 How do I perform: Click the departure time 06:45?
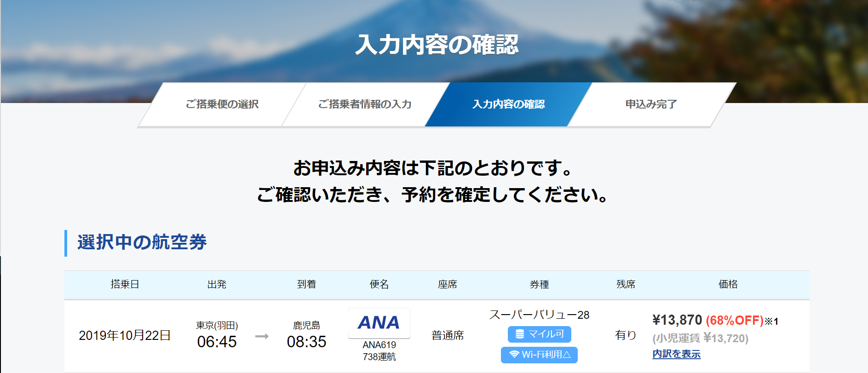point(217,342)
